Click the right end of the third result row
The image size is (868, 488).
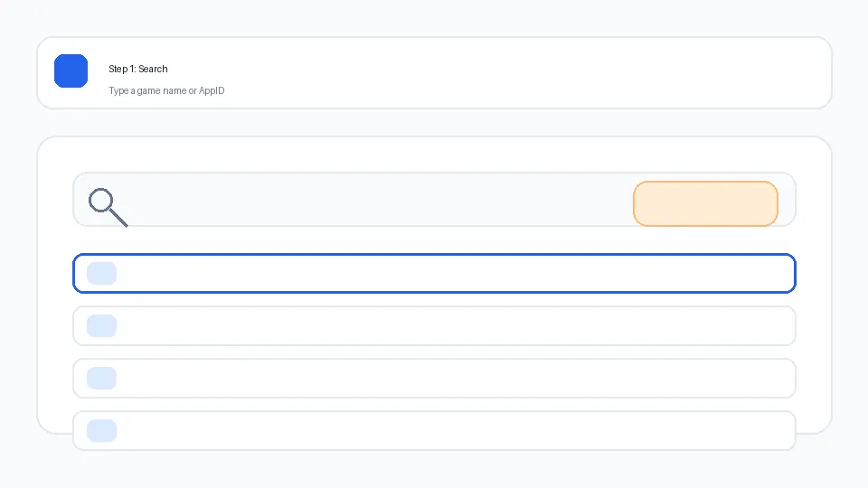(759, 379)
